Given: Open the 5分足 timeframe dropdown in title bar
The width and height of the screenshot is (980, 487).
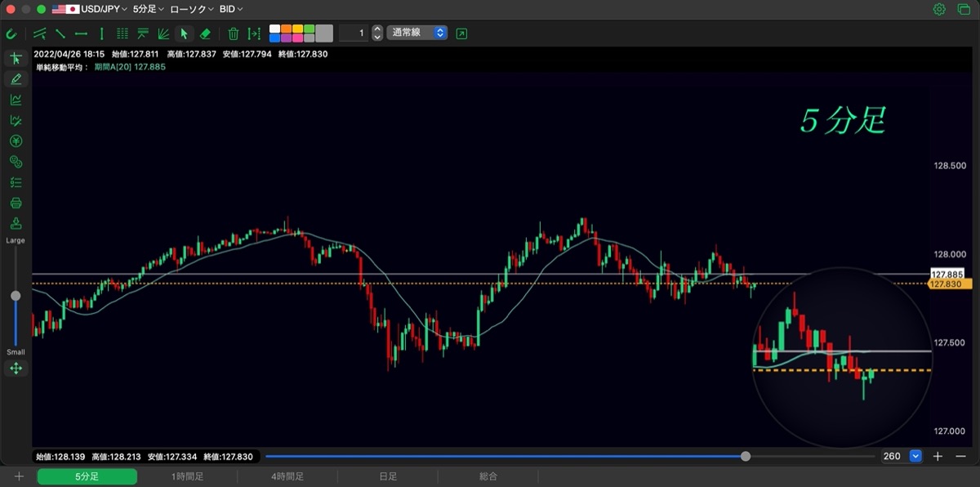Looking at the screenshot, I should coord(148,9).
